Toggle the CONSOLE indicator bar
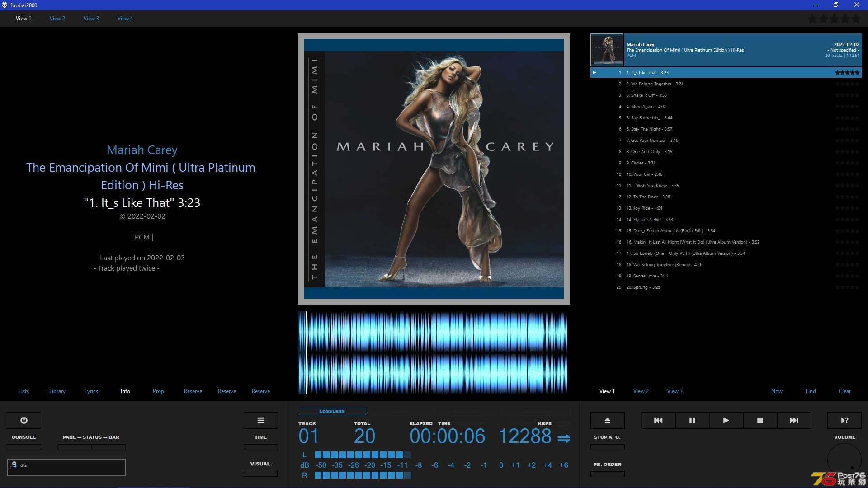Image resolution: width=868 pixels, height=488 pixels. click(24, 447)
